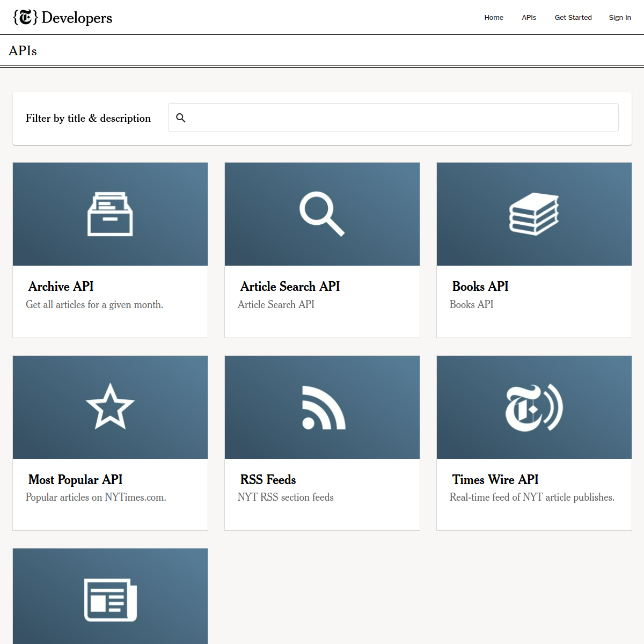The image size is (644, 644).
Task: Open the Archive API title link
Action: (61, 287)
